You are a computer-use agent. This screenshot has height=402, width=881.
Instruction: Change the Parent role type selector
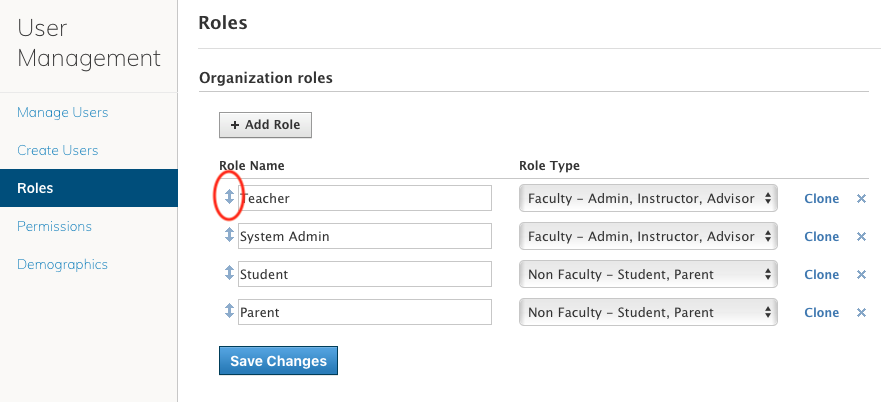648,312
